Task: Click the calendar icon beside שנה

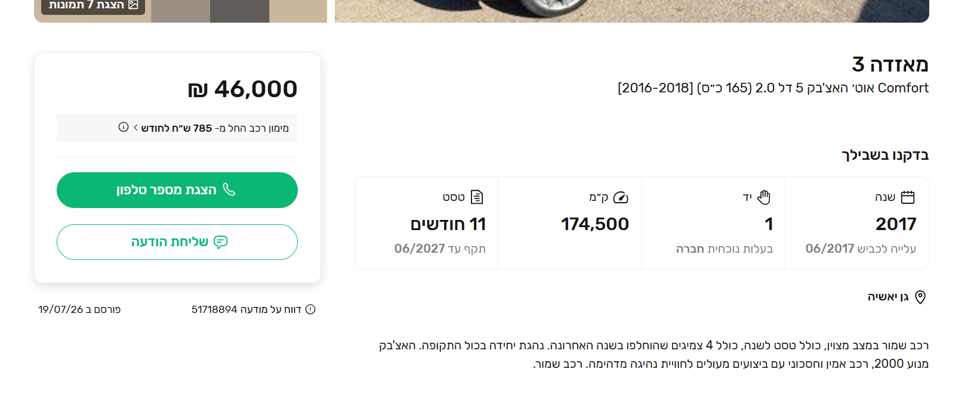Action: tap(907, 197)
